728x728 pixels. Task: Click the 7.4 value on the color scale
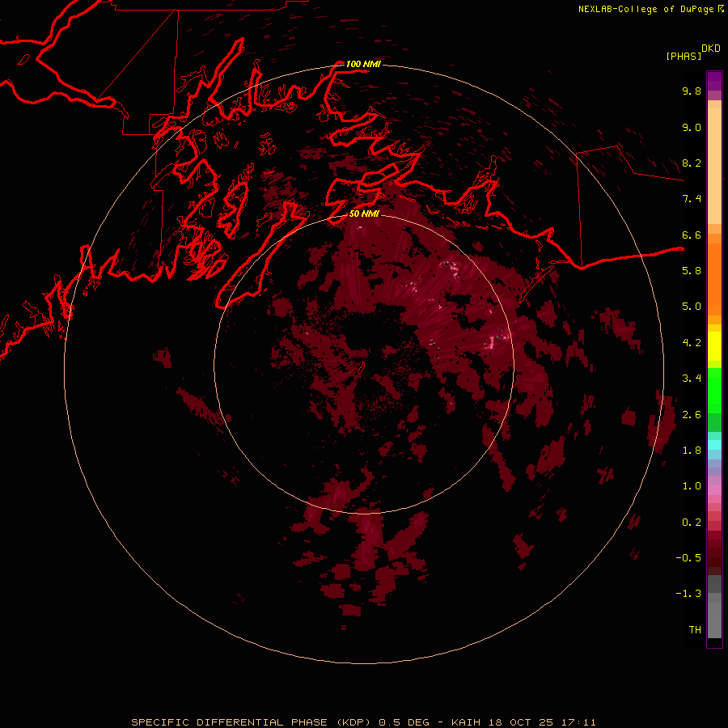692,199
